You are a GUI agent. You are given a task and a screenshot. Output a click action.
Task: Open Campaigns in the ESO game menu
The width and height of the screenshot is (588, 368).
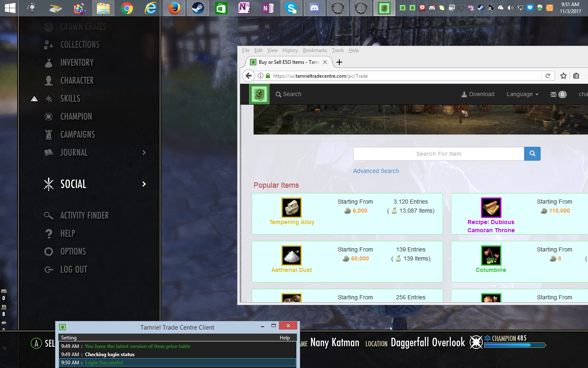pyautogui.click(x=78, y=135)
